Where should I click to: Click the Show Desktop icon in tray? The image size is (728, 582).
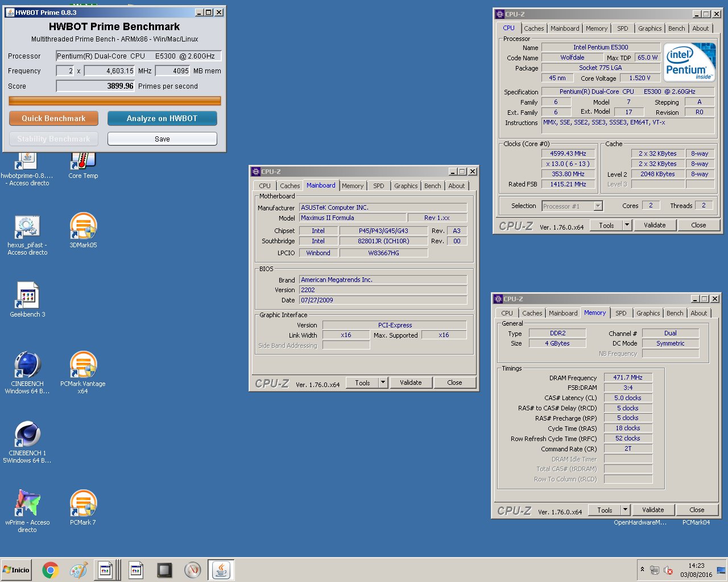click(721, 570)
